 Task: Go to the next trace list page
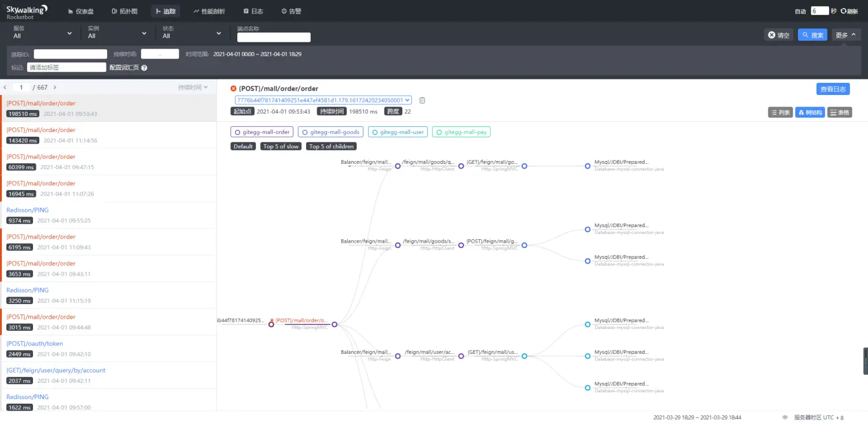click(x=55, y=87)
